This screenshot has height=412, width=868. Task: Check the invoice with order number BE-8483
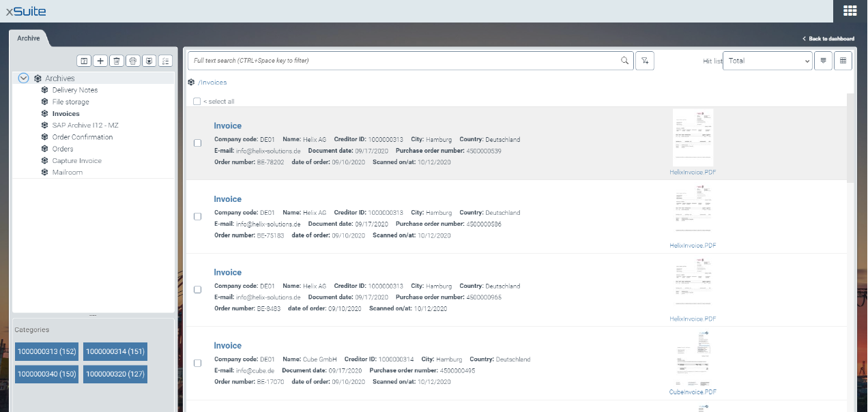(x=198, y=290)
